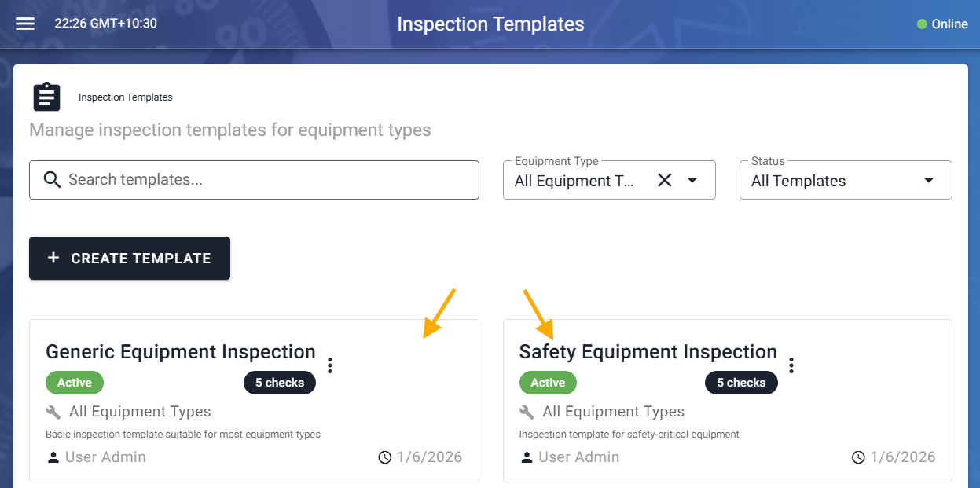Click user icon on Safety Equipment card
This screenshot has height=488, width=980.
(x=527, y=457)
